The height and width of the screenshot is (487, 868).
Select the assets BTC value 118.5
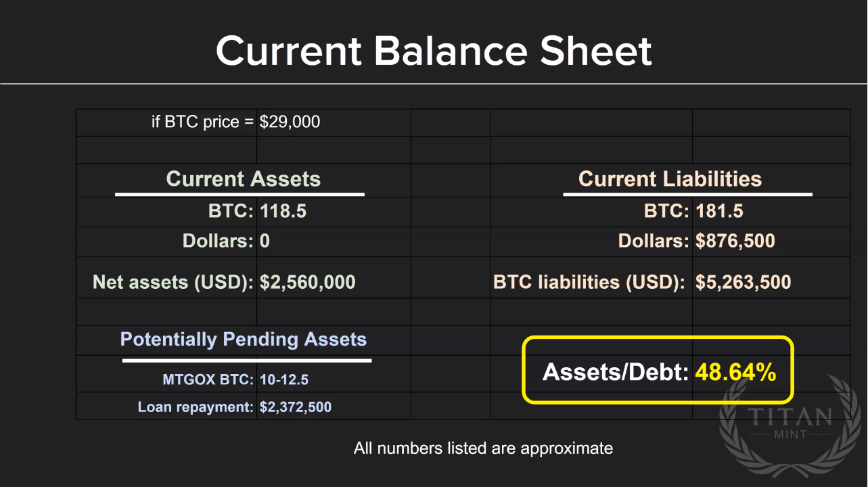(283, 211)
